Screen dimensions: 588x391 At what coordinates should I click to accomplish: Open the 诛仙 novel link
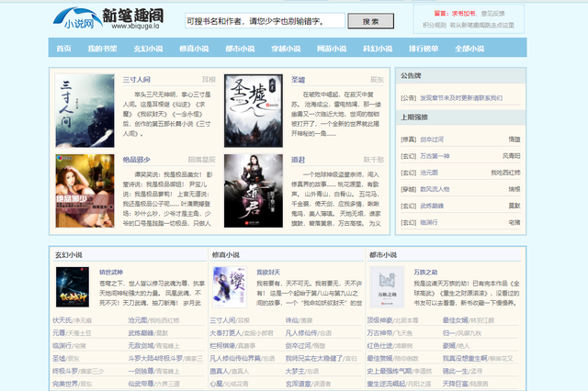click(x=291, y=320)
